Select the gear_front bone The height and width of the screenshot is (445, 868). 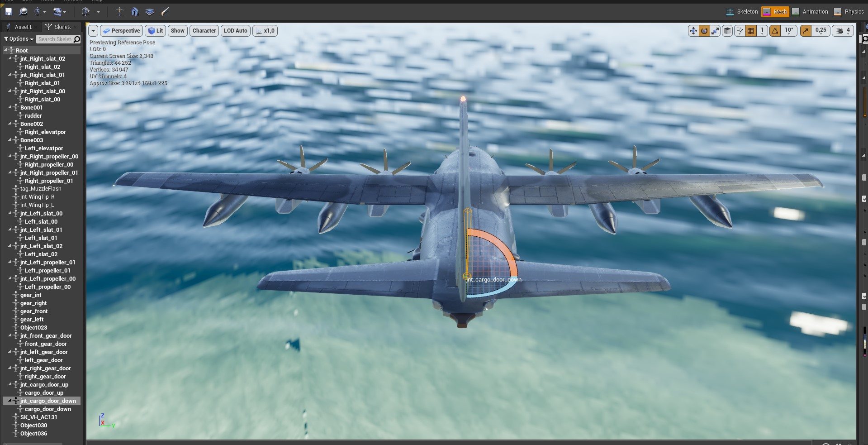(x=33, y=311)
